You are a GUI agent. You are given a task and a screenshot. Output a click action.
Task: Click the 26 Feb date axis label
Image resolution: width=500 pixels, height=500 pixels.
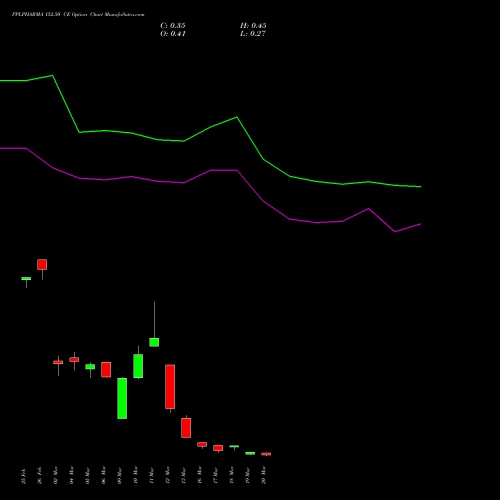pyautogui.click(x=39, y=476)
